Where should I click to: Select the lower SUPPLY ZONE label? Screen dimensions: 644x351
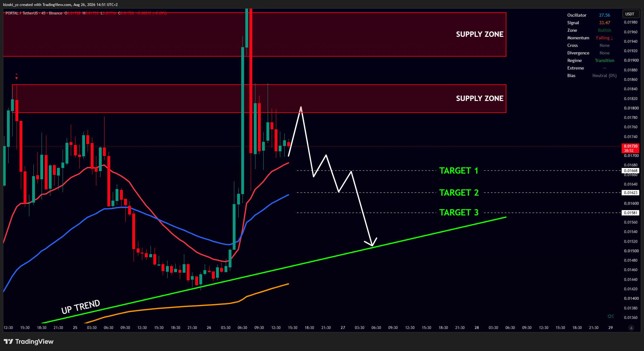(x=480, y=98)
